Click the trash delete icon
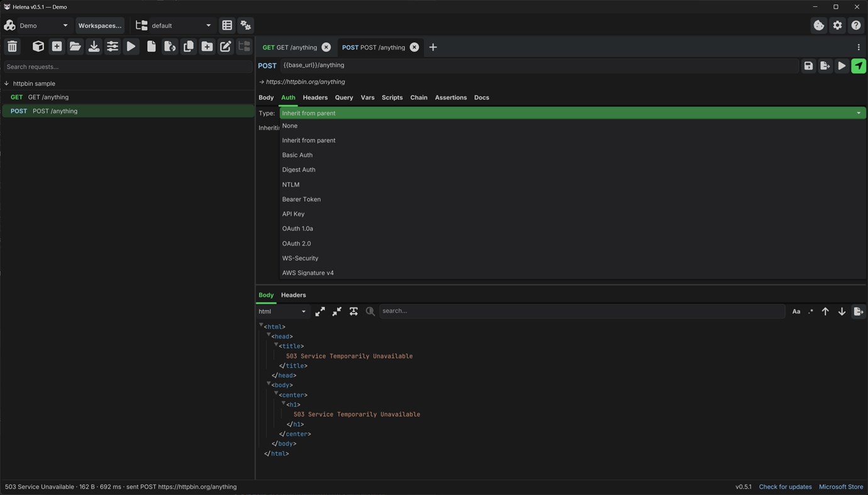 (x=13, y=47)
